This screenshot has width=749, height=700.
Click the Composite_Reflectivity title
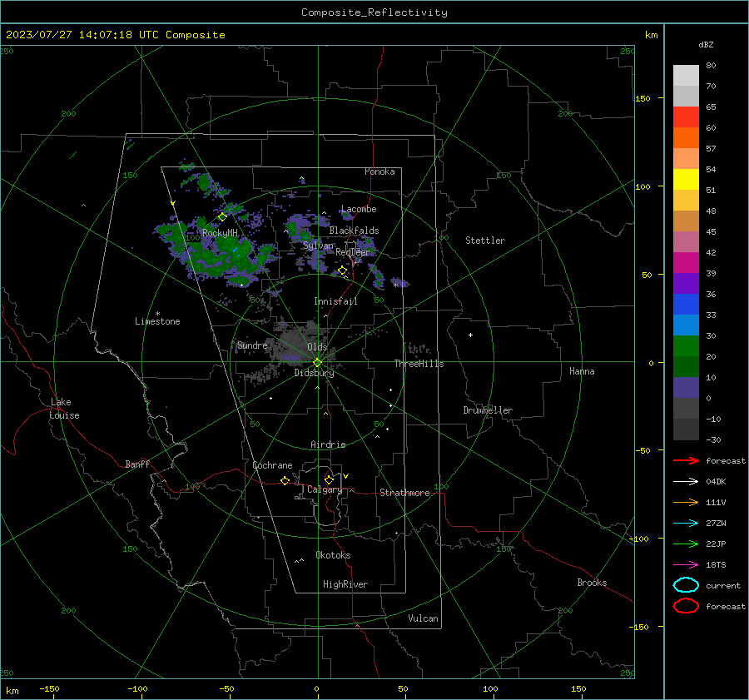point(374,12)
